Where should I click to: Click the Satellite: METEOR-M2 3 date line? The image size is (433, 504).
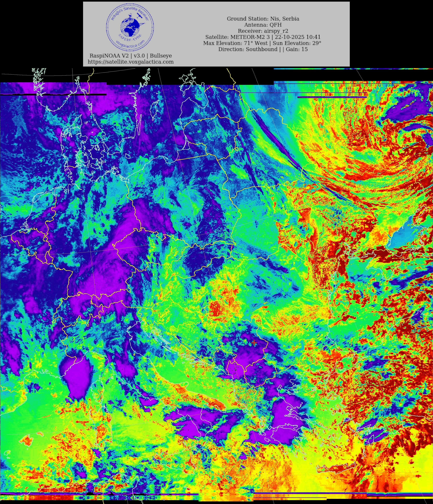(x=263, y=37)
